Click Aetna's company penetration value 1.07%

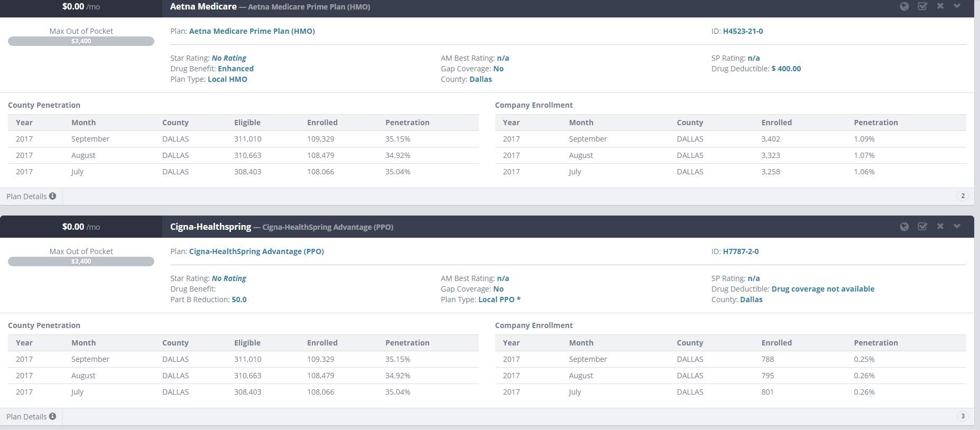(864, 155)
